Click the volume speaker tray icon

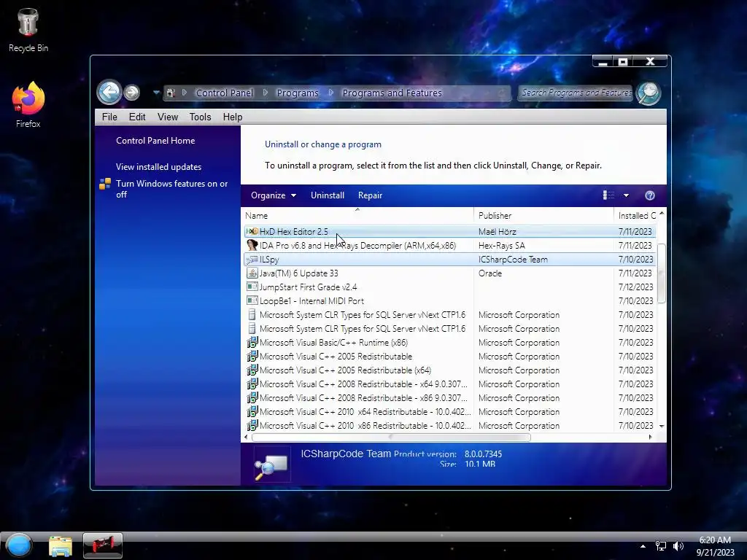pos(678,546)
